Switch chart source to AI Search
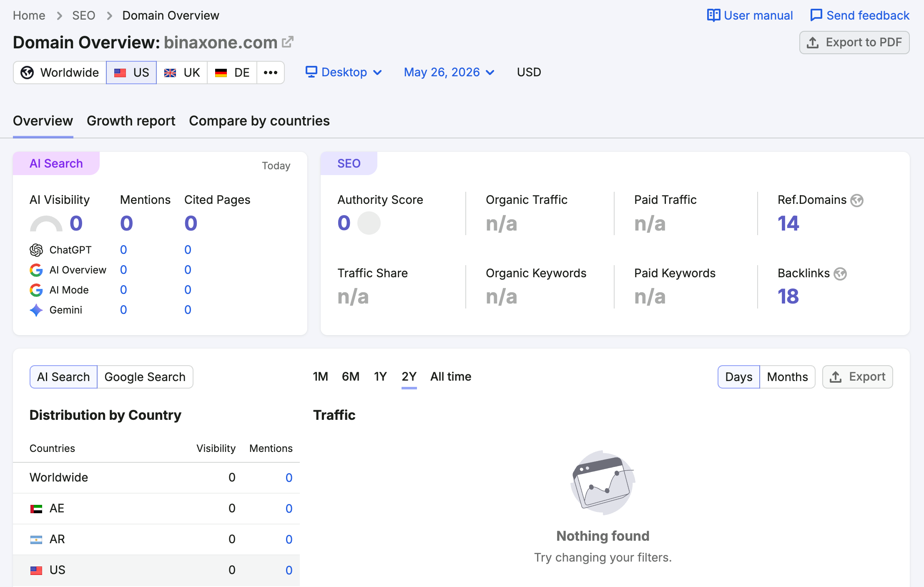924x587 pixels. 63,377
